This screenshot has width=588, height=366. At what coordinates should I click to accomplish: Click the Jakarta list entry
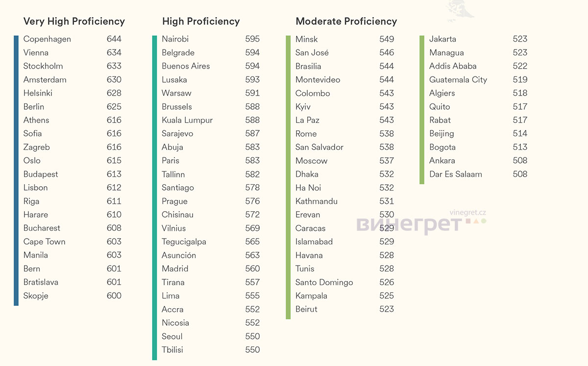click(442, 39)
